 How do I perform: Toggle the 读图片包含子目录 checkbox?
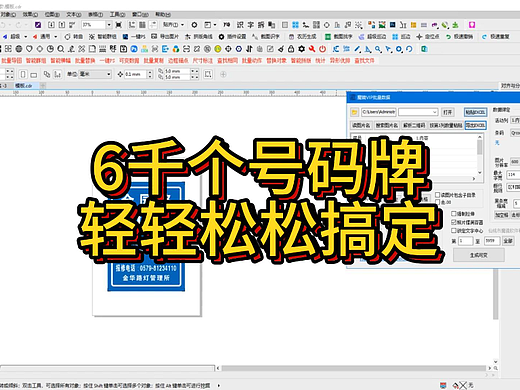pyautogui.click(x=438, y=195)
